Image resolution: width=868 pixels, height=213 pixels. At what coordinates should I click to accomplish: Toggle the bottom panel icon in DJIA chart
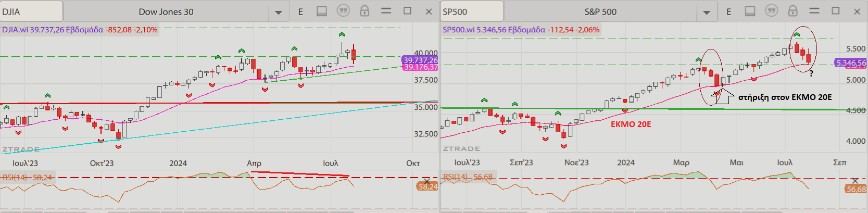coord(322,11)
